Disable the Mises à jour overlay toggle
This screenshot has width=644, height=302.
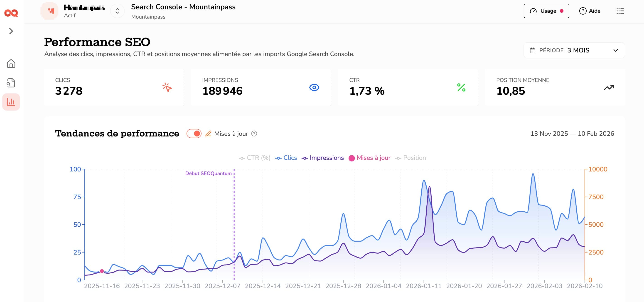tap(194, 134)
